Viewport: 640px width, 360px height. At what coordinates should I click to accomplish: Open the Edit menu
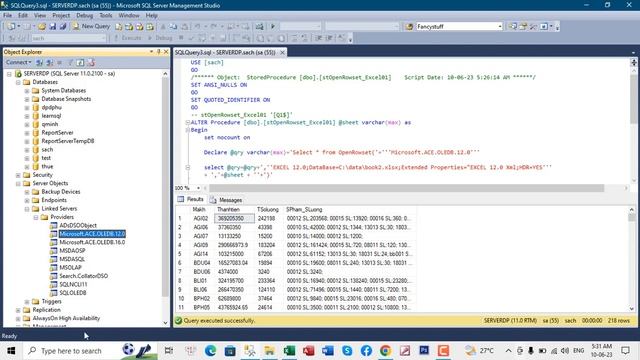click(x=23, y=16)
